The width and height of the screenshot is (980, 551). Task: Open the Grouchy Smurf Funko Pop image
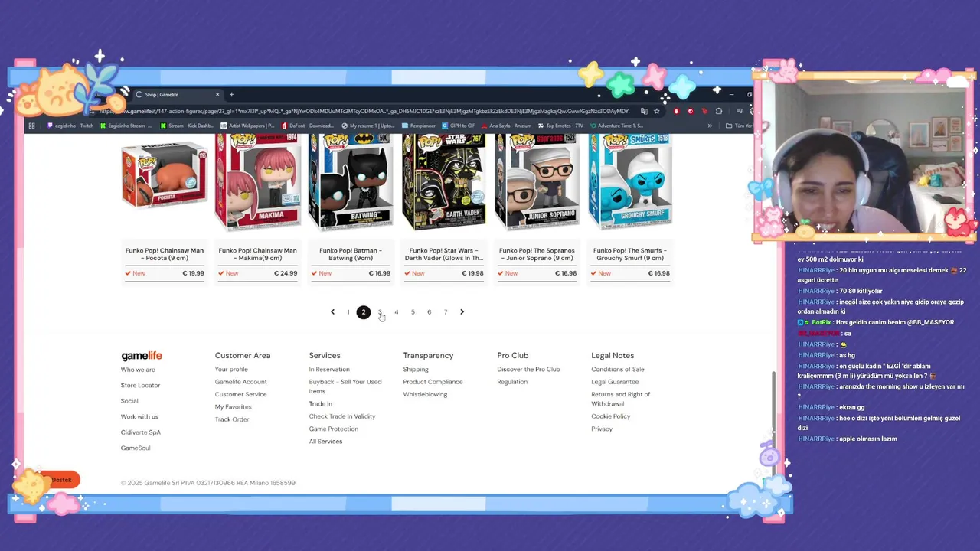(x=630, y=182)
